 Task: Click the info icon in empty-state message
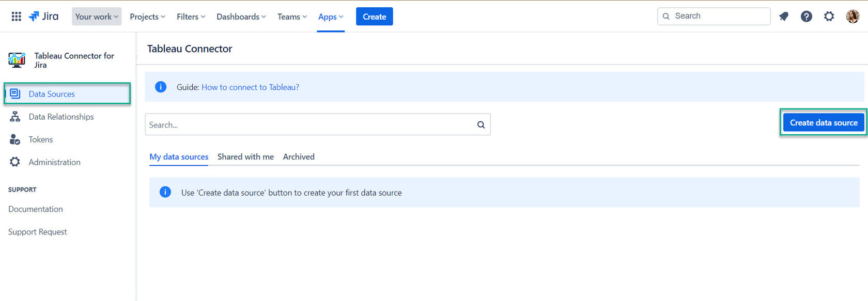pos(165,192)
